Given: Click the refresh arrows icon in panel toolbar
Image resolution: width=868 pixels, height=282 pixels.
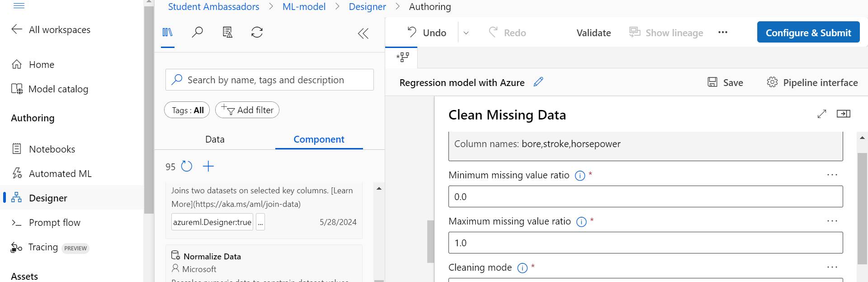Looking at the screenshot, I should point(257,33).
